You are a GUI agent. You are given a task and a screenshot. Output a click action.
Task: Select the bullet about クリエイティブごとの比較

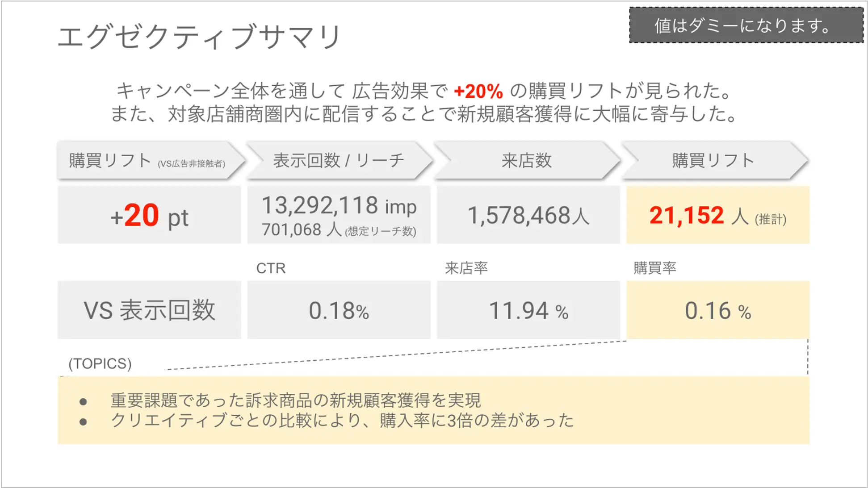coord(342,421)
